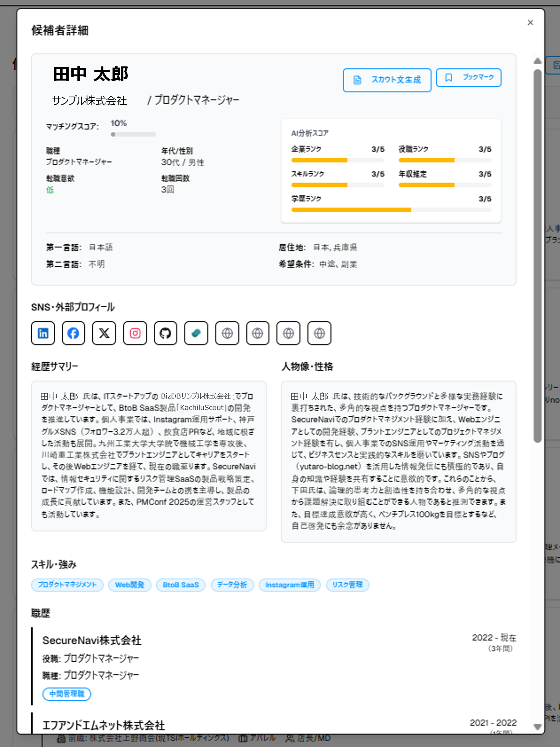Select the データ分析 skill tag

232,585
